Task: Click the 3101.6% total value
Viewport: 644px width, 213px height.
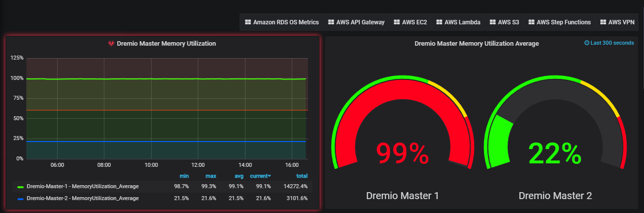Action: tap(297, 198)
